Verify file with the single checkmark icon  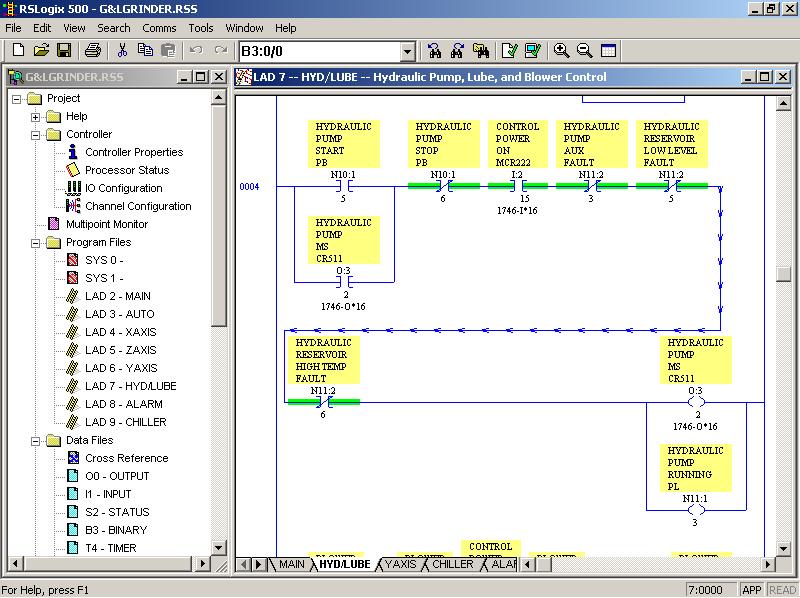click(509, 50)
